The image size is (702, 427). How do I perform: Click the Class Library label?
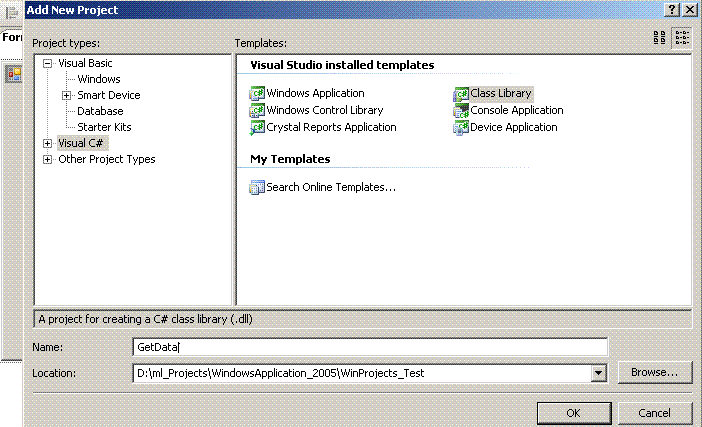[501, 93]
